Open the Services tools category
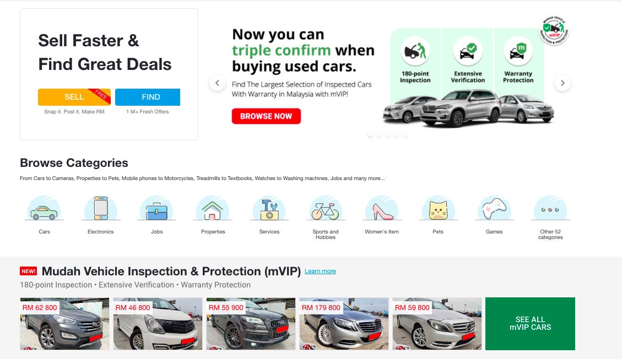This screenshot has height=364, width=622. coord(269,209)
